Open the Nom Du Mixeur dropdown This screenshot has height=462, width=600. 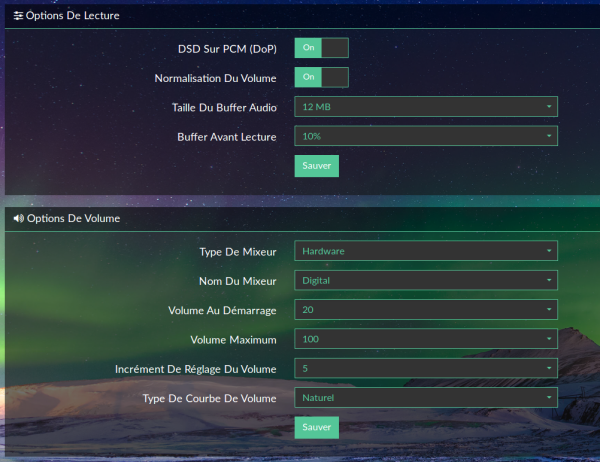pos(426,280)
